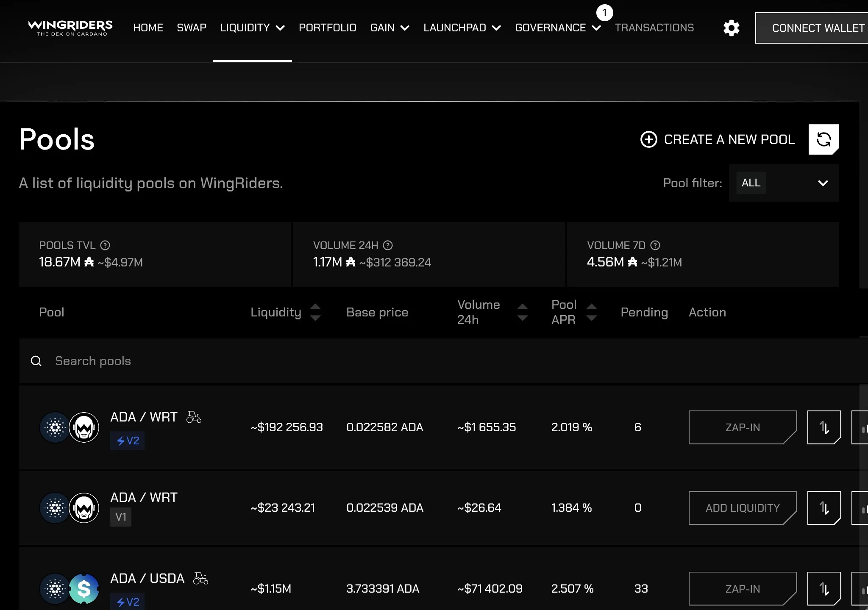Screen dimensions: 868x610
Task: Click farm tractor icon next to ADA / USDA
Action: 200,578
